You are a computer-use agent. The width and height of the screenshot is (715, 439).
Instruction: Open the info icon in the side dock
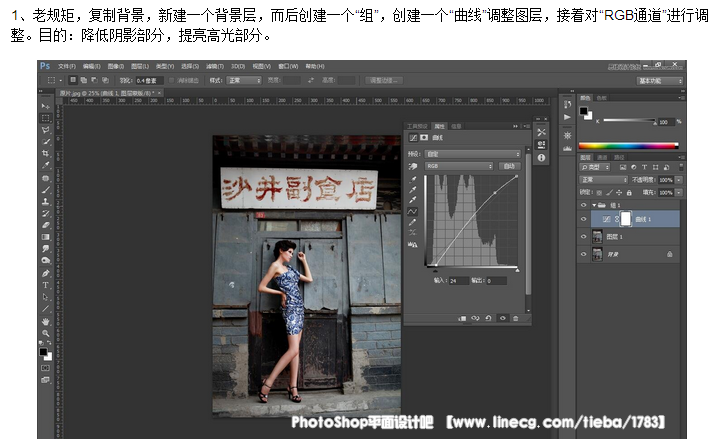541,158
